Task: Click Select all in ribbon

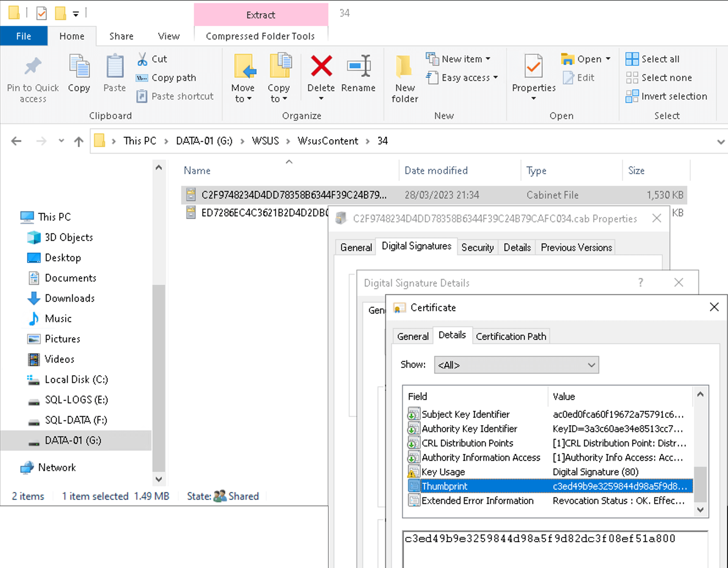Action: coord(652,59)
